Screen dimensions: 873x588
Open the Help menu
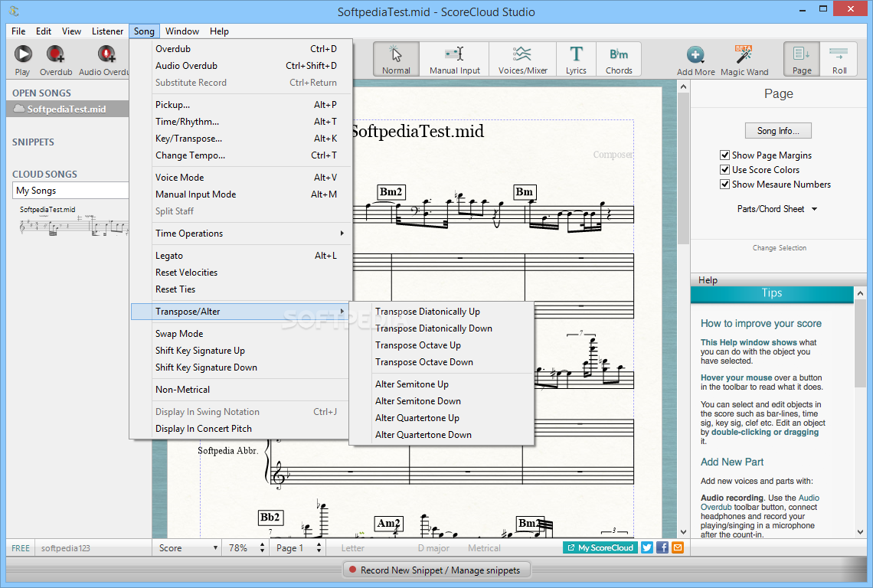[219, 31]
